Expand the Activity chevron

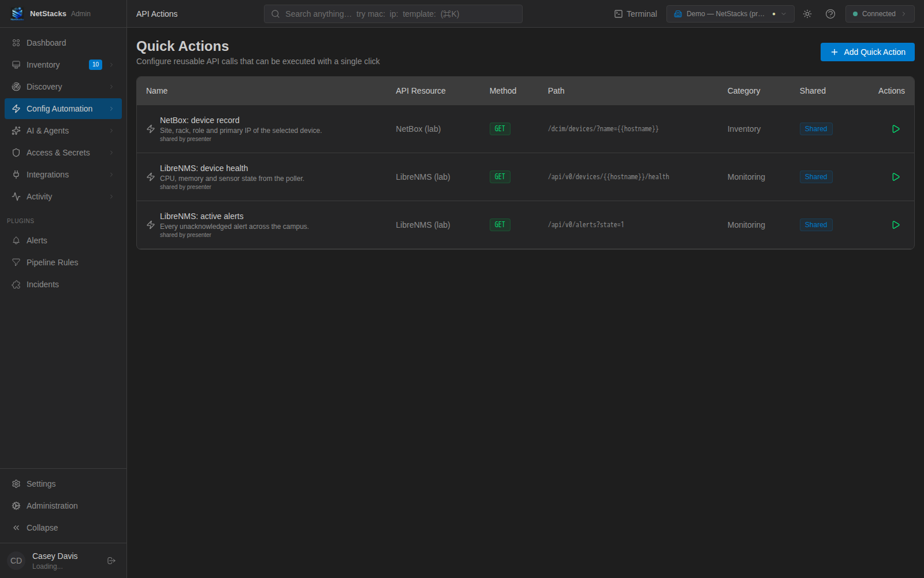coord(111,197)
